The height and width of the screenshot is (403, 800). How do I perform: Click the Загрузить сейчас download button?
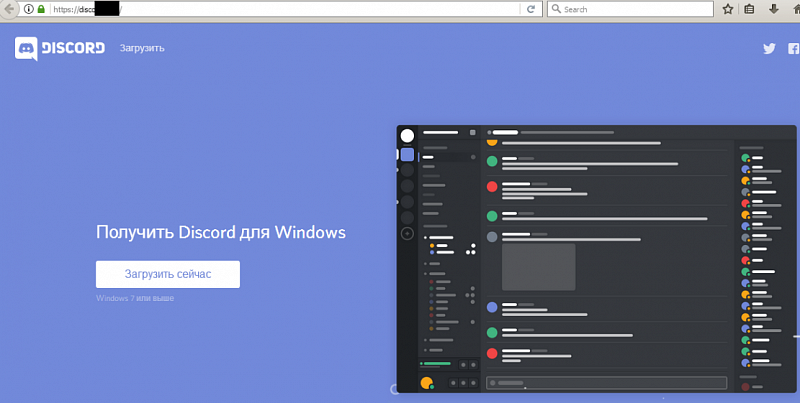tap(168, 274)
